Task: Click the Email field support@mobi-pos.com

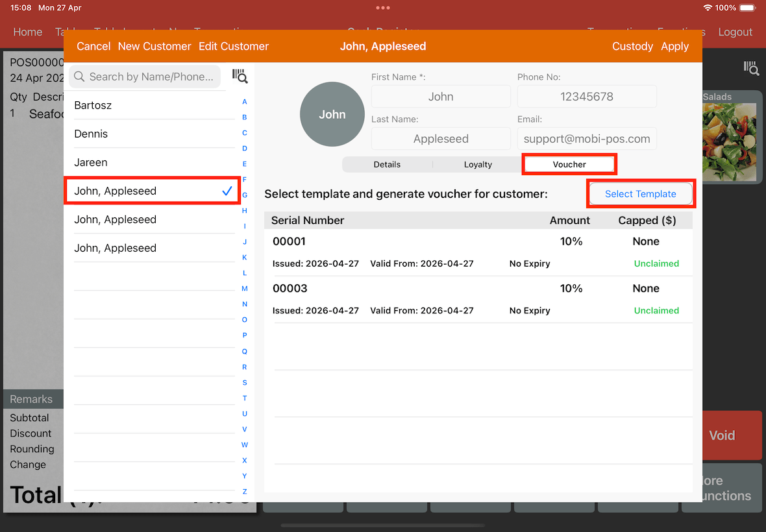Action: (x=587, y=139)
